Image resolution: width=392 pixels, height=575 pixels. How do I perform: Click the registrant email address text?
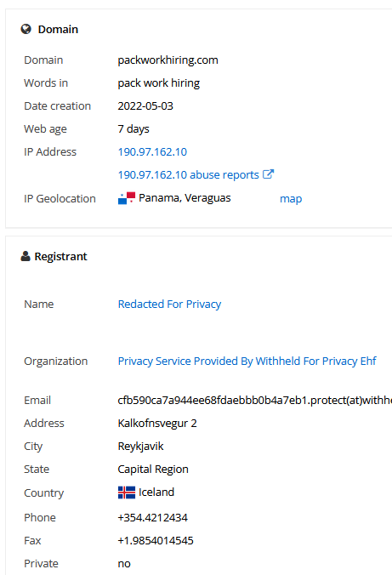point(255,400)
